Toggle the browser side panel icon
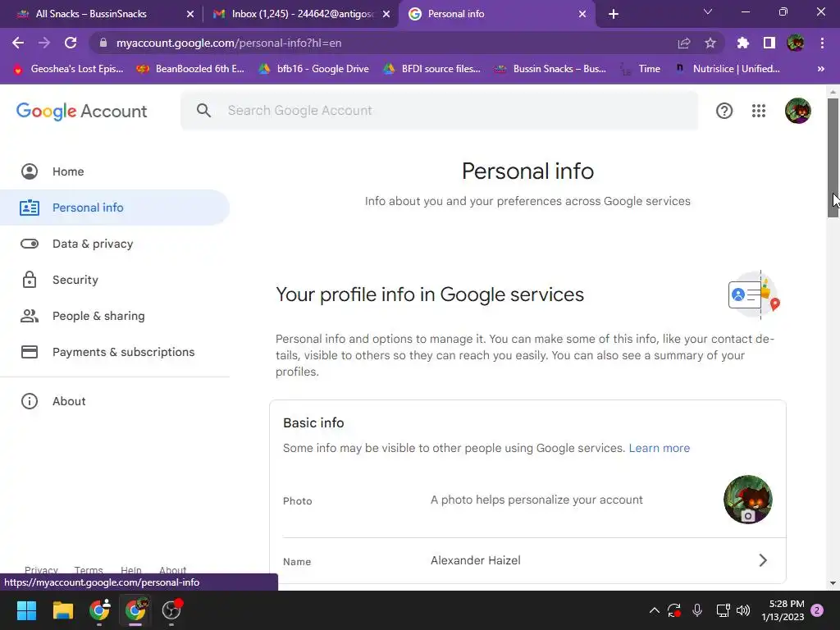Screen dimensions: 840x630 [769, 43]
